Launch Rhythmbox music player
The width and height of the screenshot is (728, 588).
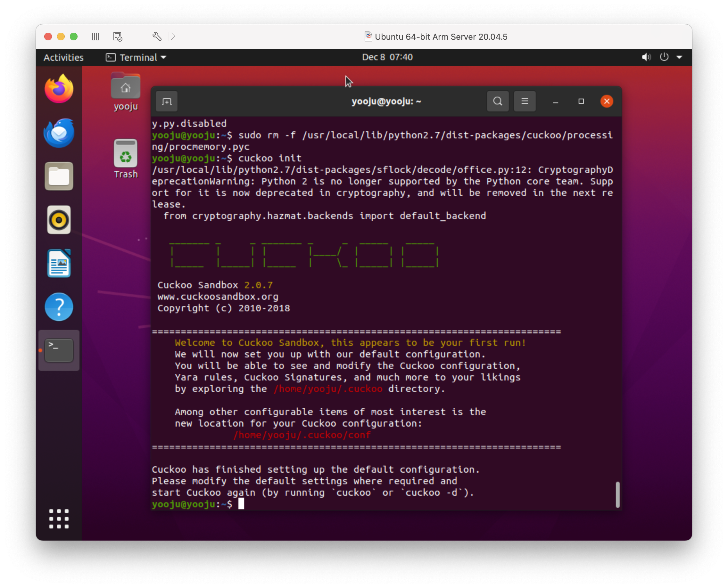point(59,220)
